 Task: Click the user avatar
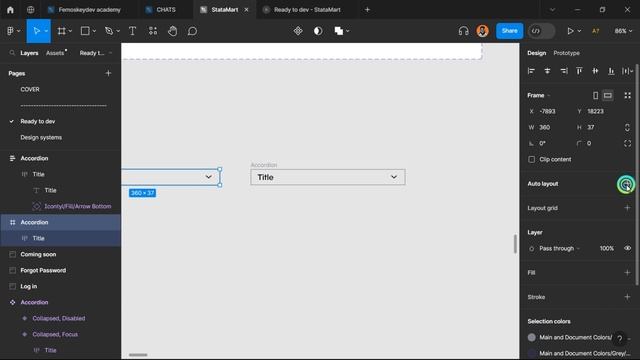482,31
